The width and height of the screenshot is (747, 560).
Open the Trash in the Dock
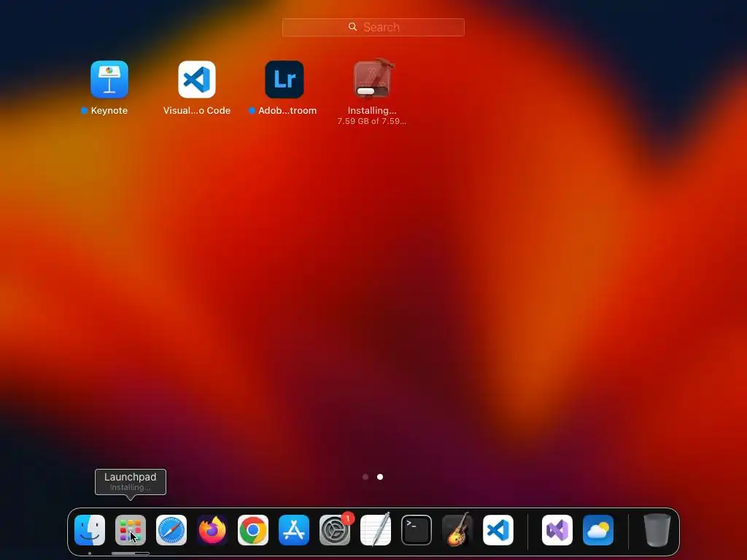coord(657,530)
